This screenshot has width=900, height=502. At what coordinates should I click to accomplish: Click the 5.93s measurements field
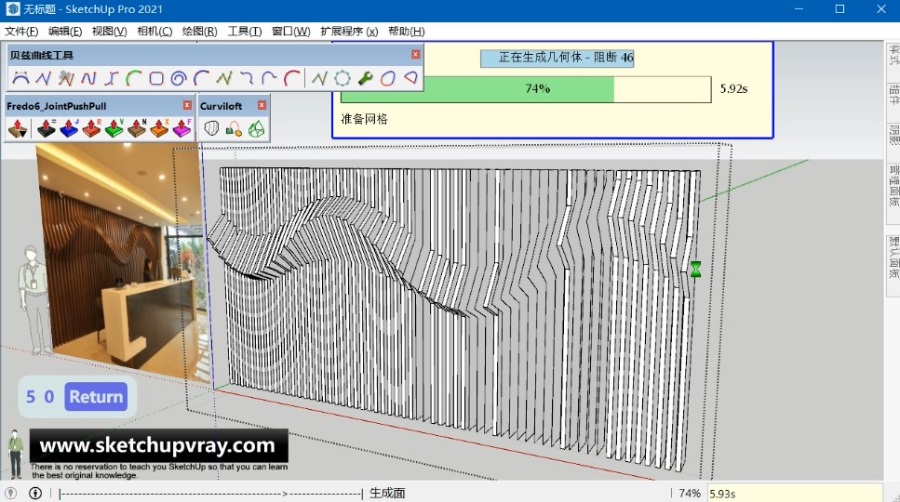pos(795,493)
